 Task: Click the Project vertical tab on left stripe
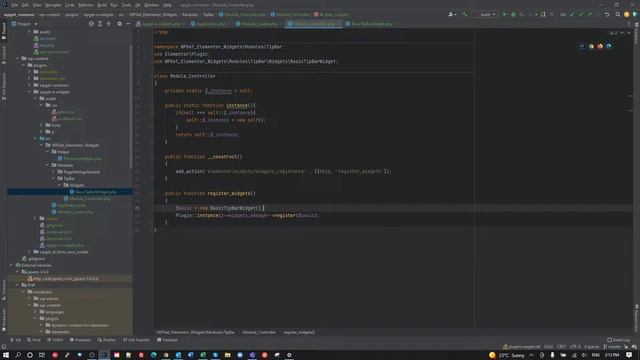pos(4,31)
